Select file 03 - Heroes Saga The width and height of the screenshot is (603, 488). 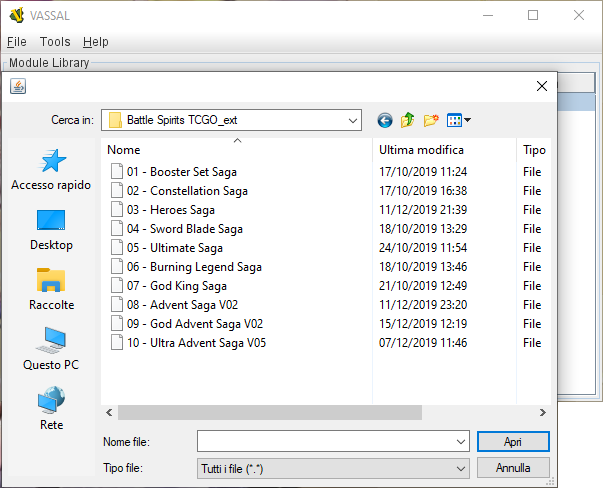click(171, 210)
